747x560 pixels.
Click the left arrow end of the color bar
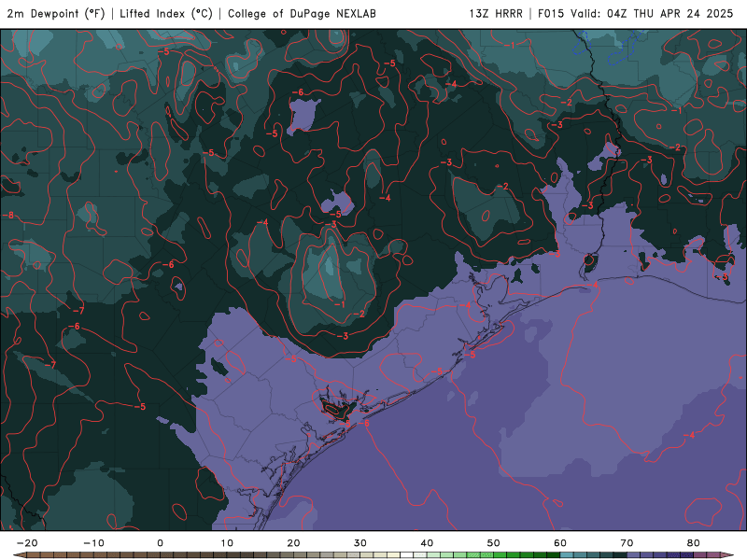[18, 555]
